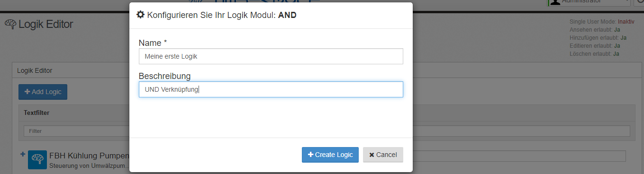Expand the FBH Kühlung Pumpen entry
Screen dimensions: 644x174
click(x=23, y=154)
